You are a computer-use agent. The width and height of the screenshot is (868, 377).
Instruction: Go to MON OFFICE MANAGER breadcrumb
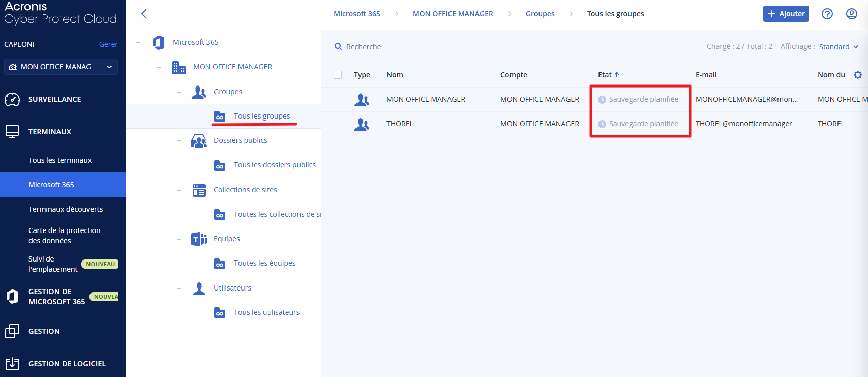pos(453,14)
